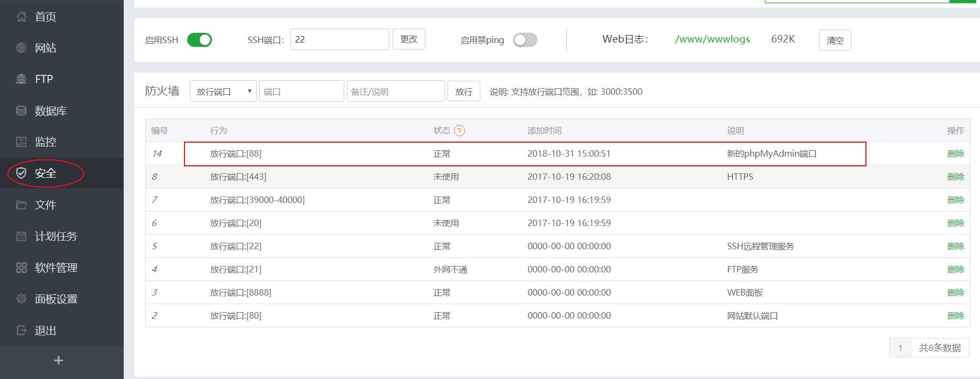Click the logout icon beside 退出
This screenshot has width=980, height=379.
(x=22, y=330)
